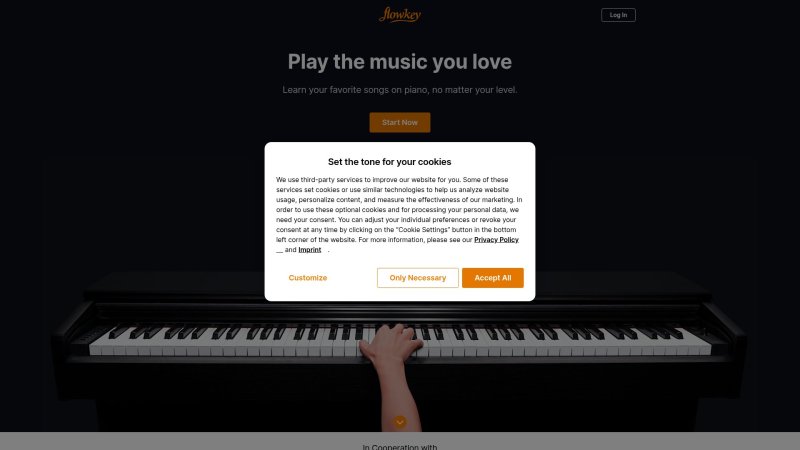Choose Customize in the cookie dialog

coord(308,278)
